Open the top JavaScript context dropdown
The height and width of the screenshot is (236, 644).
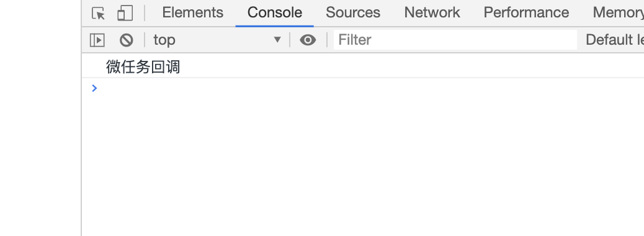click(217, 40)
